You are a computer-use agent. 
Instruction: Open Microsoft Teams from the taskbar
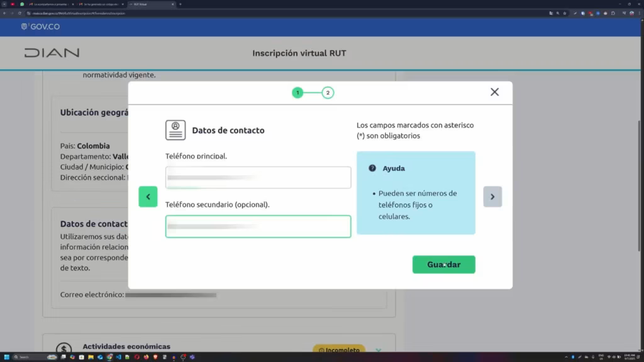click(x=192, y=357)
